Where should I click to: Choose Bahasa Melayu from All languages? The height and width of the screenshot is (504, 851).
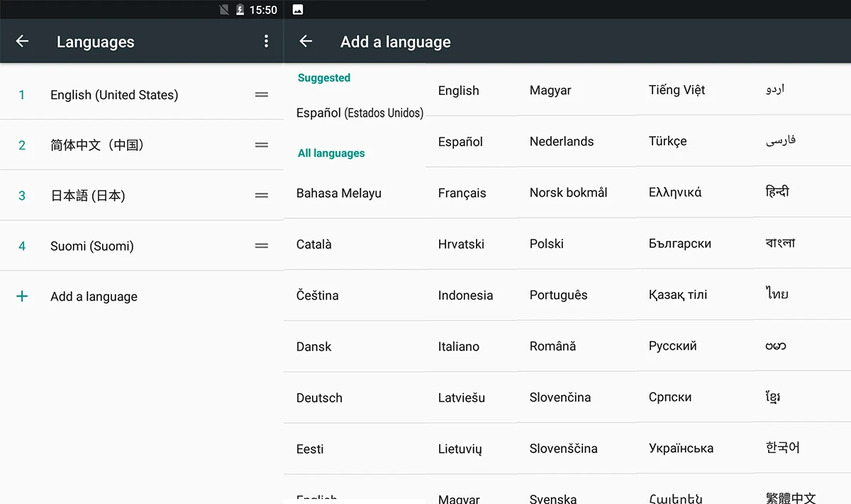(x=339, y=193)
